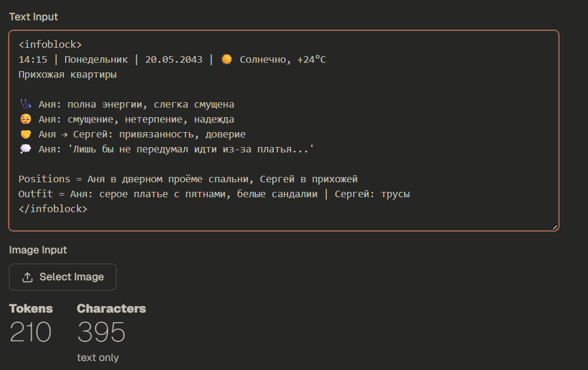Focus the empty line below Прихожая квартиры
Viewport: 588px width, 370px height.
(179, 90)
